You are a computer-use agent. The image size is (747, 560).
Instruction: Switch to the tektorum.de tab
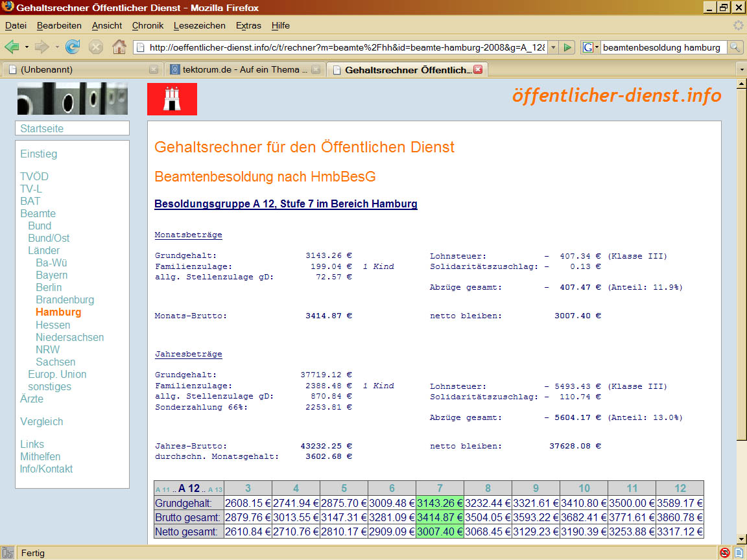(x=240, y=69)
